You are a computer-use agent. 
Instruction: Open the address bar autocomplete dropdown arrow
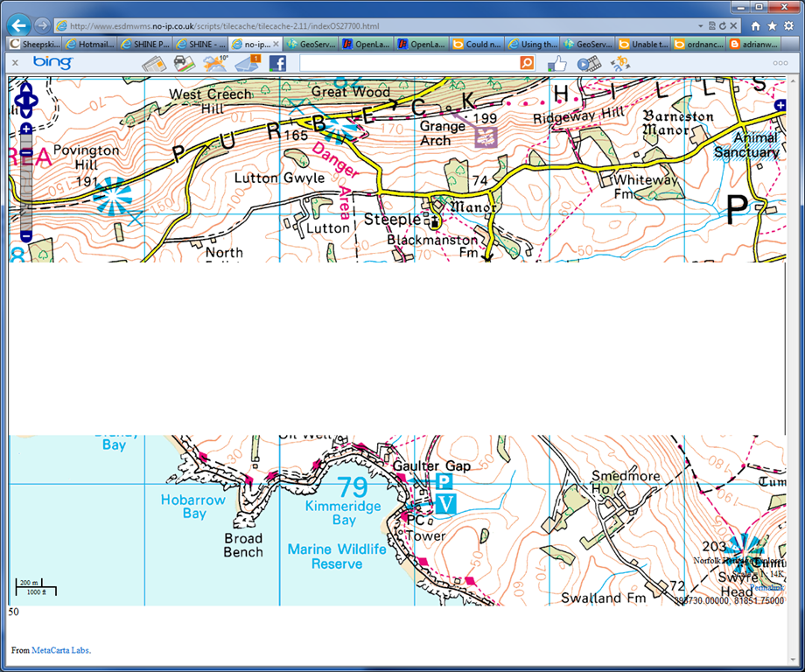pos(701,25)
